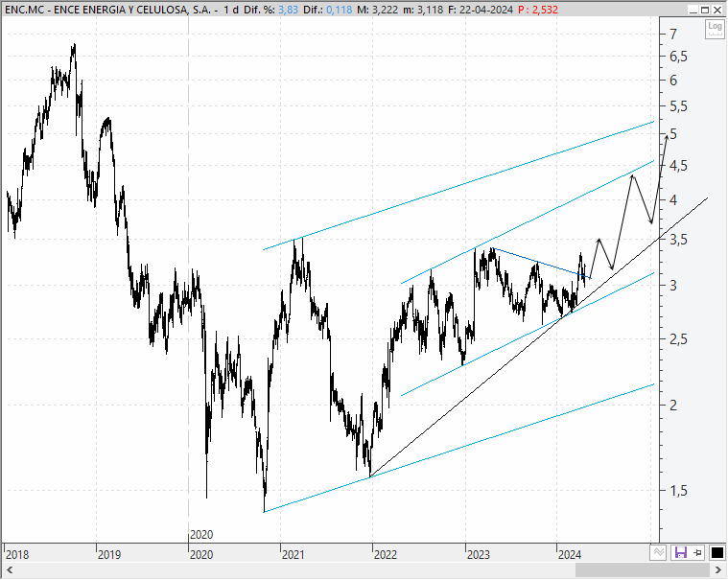Screen dimensions: 728x580
Task: Click the M: 3,222 maximum value
Action: coord(378,10)
